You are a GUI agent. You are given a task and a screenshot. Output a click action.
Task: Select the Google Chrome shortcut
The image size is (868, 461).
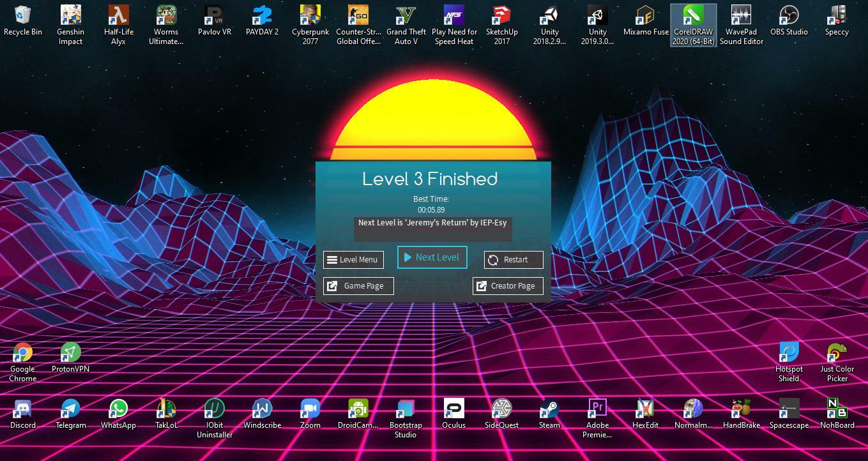click(23, 353)
